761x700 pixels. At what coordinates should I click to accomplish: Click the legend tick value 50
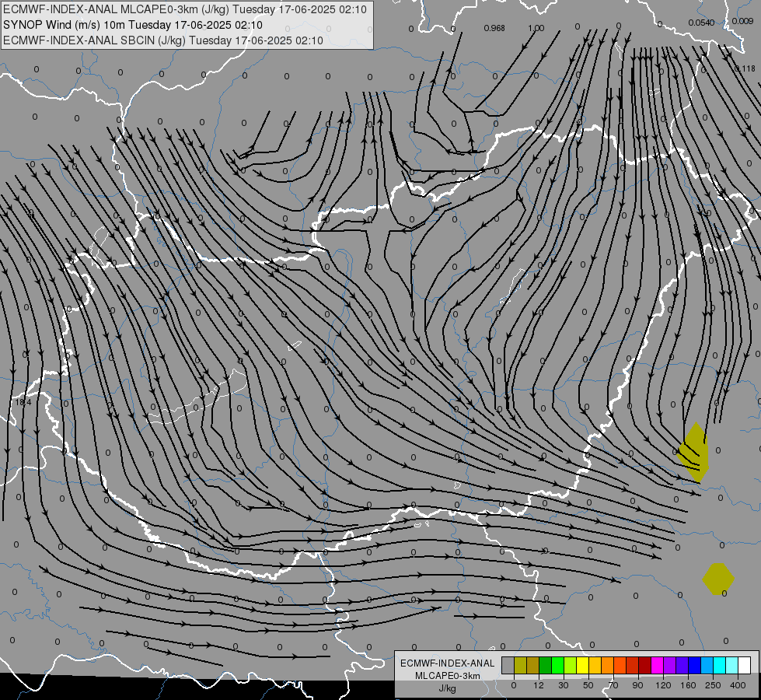[588, 685]
